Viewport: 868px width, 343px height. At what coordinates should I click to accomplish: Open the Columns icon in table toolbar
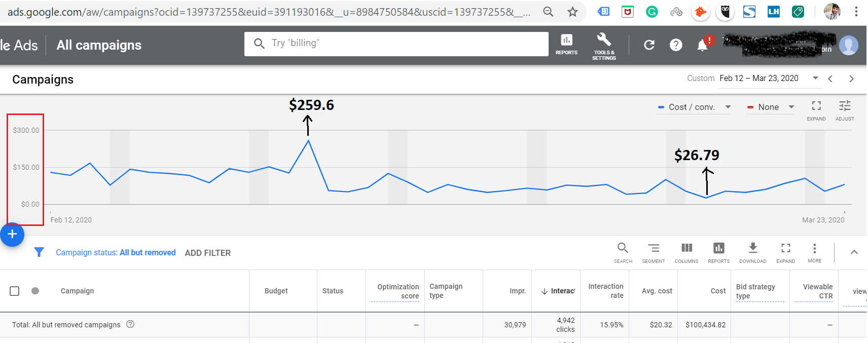click(686, 252)
